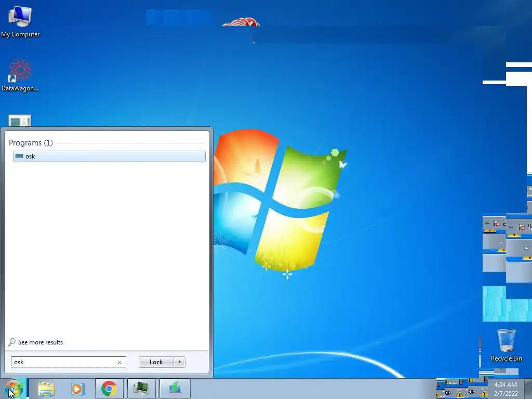Open the monitor utility taskbar icon
The image size is (532, 399).
click(141, 389)
